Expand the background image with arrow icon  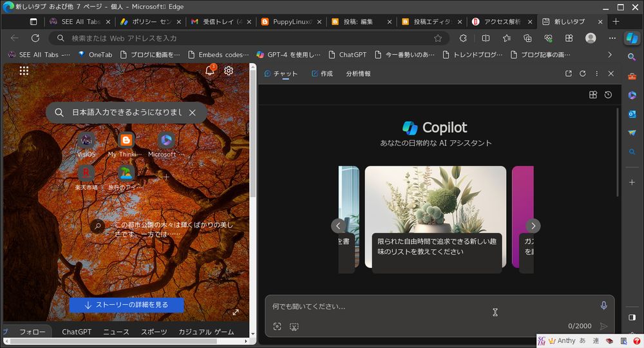pyautogui.click(x=236, y=313)
